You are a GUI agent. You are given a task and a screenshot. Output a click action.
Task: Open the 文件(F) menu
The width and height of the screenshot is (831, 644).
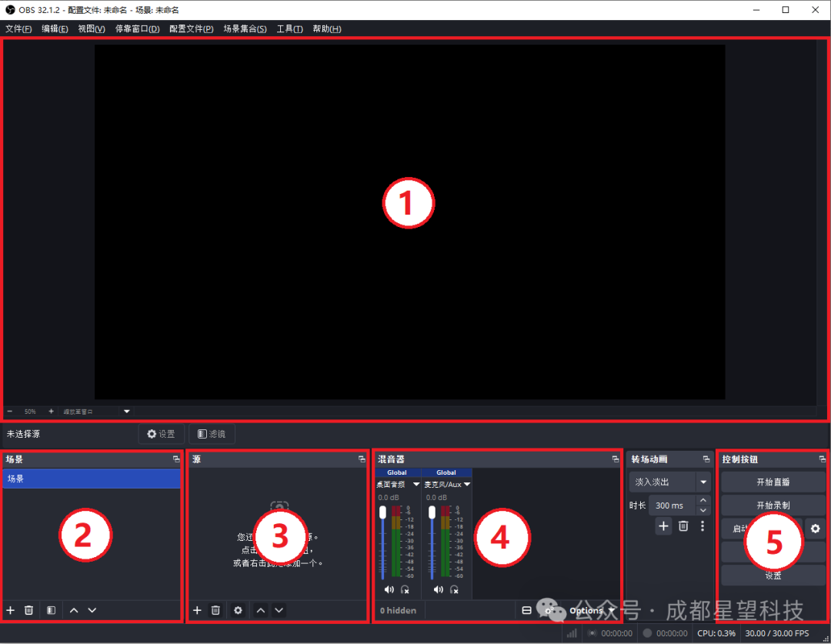(18, 28)
